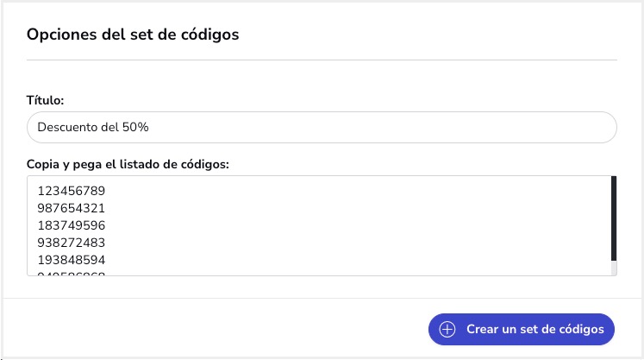Click the "códigos" word on the blue button
The width and height of the screenshot is (644, 360).
(581, 329)
